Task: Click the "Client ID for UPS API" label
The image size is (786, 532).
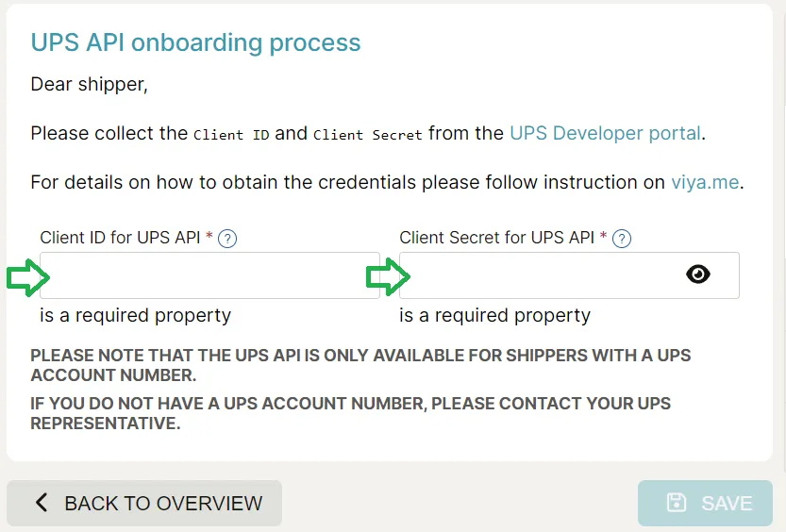Action: pos(120,238)
